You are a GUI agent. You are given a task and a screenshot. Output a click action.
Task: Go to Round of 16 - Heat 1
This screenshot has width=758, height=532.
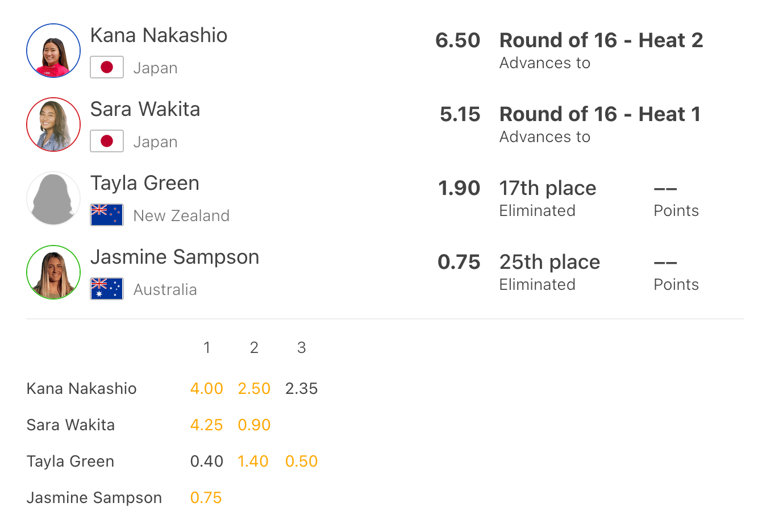pos(600,114)
